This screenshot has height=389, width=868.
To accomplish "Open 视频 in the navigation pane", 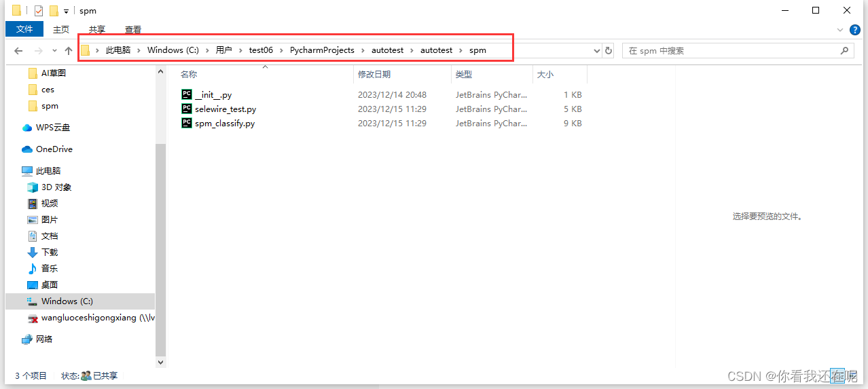I will pos(50,204).
